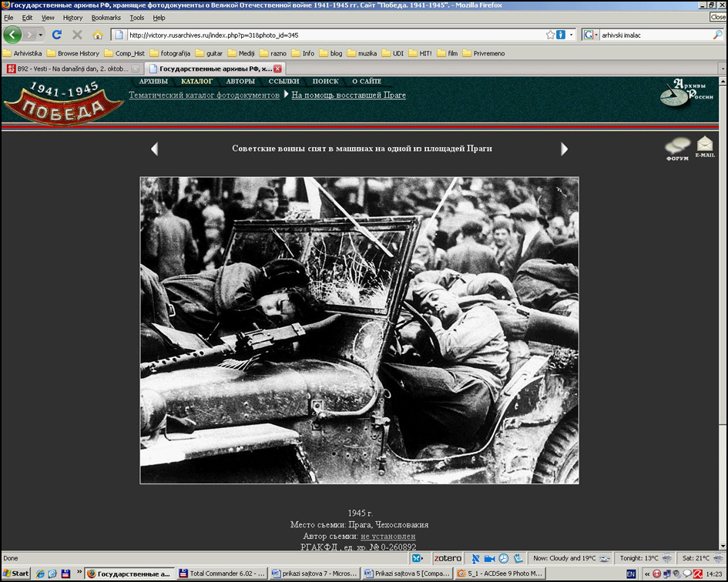728x582 pixels.
Task: Click the Zotero status bar button
Action: coord(447,558)
